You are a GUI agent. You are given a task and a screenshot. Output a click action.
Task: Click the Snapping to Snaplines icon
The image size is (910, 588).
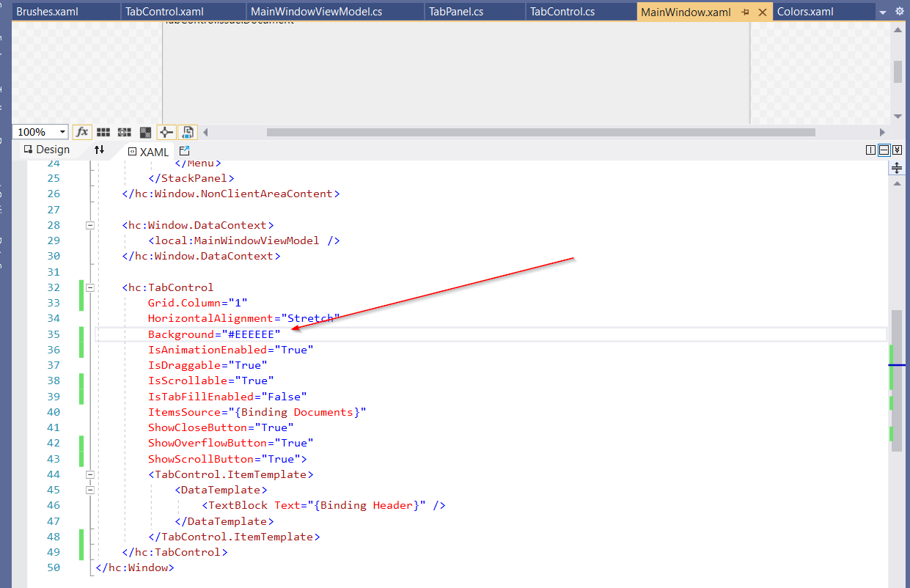click(166, 132)
